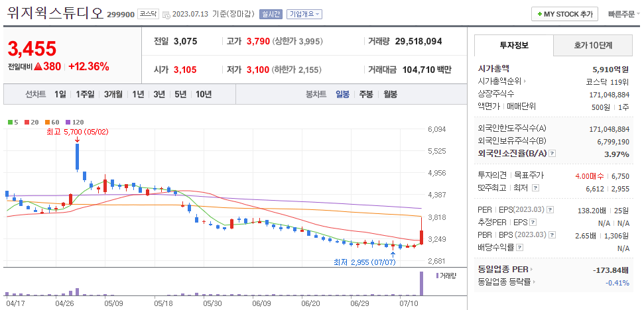Click the 외국인소진율 value 3.97%

(x=617, y=154)
